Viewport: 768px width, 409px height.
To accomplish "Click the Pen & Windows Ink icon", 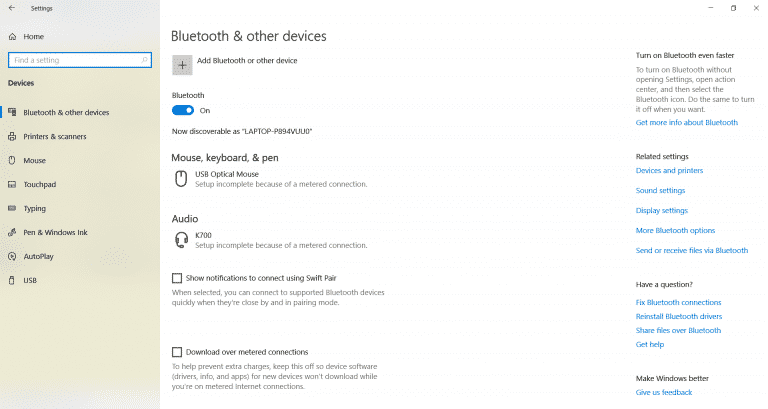I will (12, 232).
